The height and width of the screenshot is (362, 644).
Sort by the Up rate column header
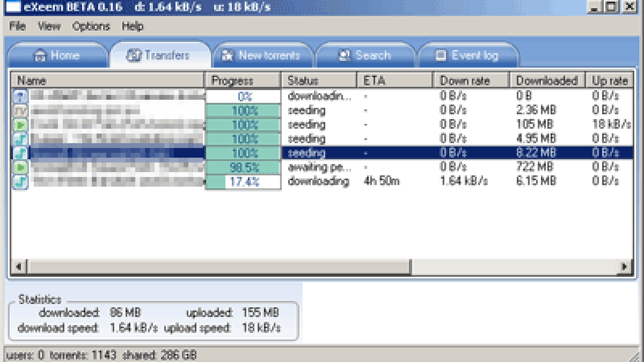click(x=610, y=80)
